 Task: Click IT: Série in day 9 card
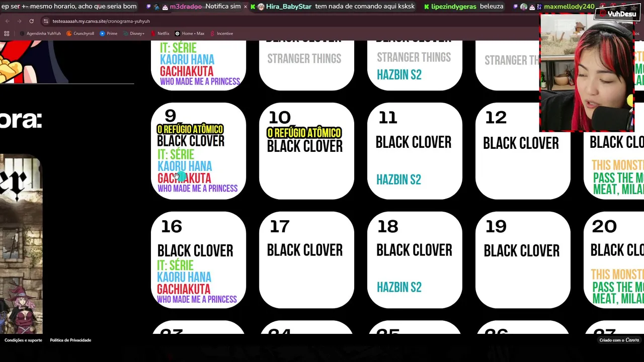click(x=176, y=154)
